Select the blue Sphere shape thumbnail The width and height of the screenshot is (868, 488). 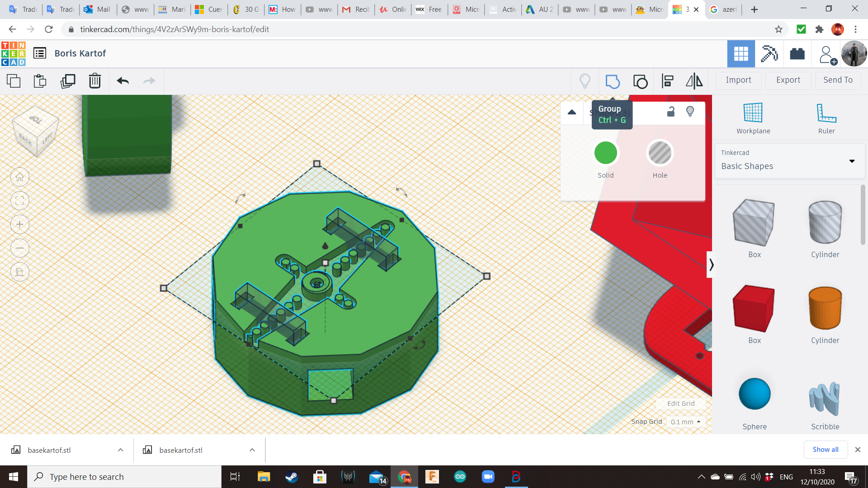pos(754,394)
